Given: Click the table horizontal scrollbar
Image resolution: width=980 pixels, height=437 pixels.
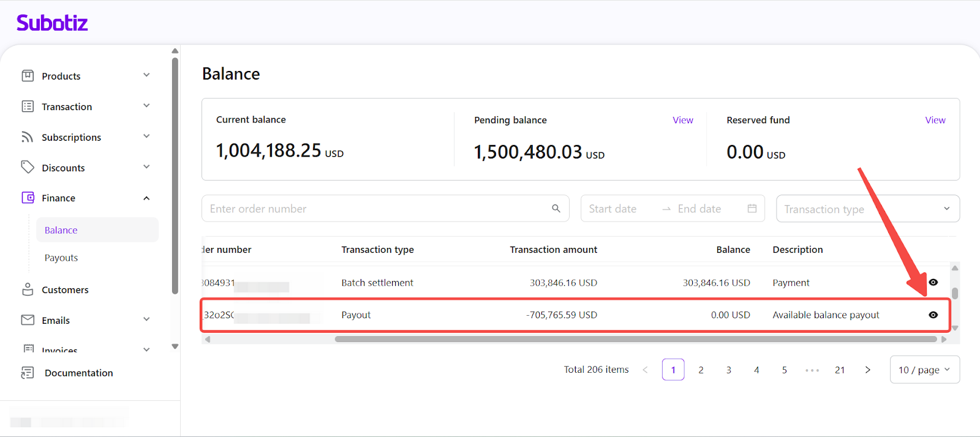Looking at the screenshot, I should click(636, 339).
